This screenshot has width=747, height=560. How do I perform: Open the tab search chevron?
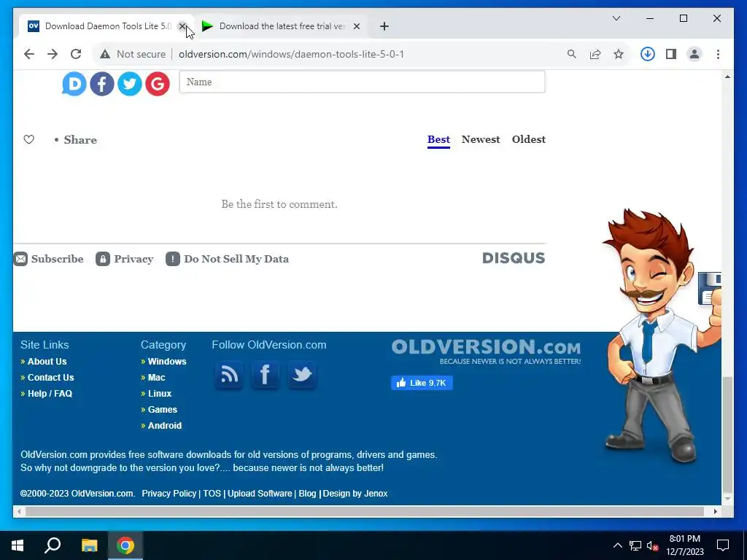click(616, 18)
